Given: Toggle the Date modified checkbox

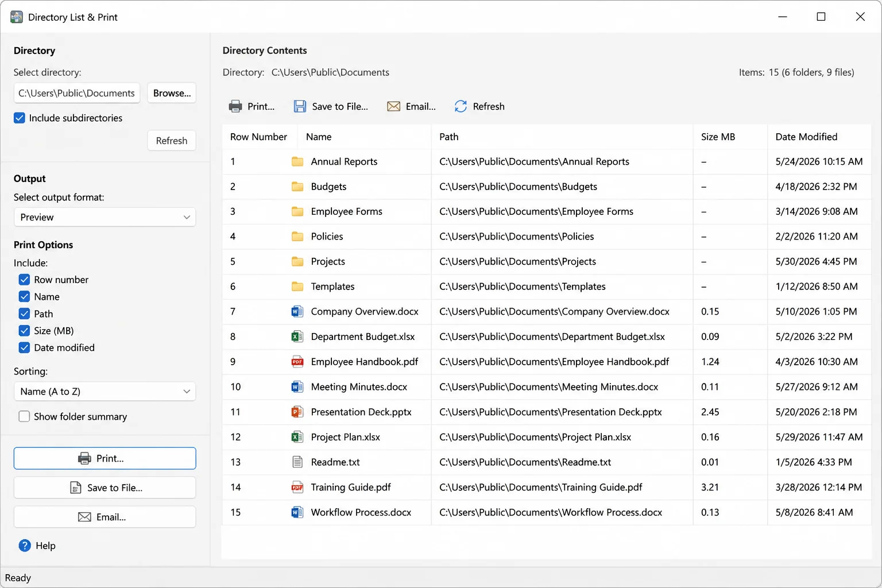Looking at the screenshot, I should [x=24, y=347].
